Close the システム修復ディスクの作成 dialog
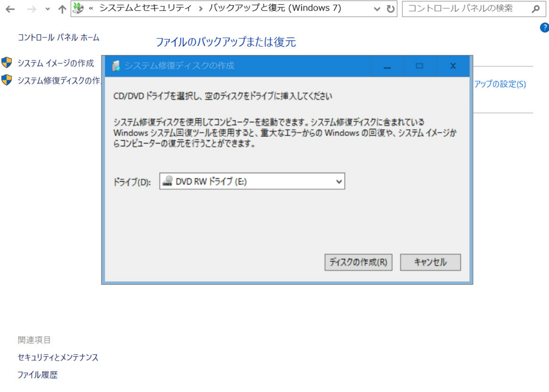This screenshot has height=392, width=549. point(453,66)
